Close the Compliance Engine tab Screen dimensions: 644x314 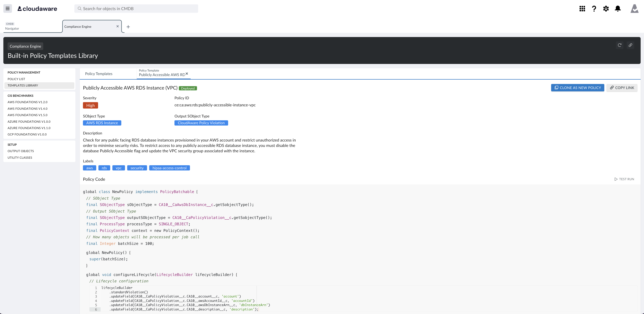point(117,26)
